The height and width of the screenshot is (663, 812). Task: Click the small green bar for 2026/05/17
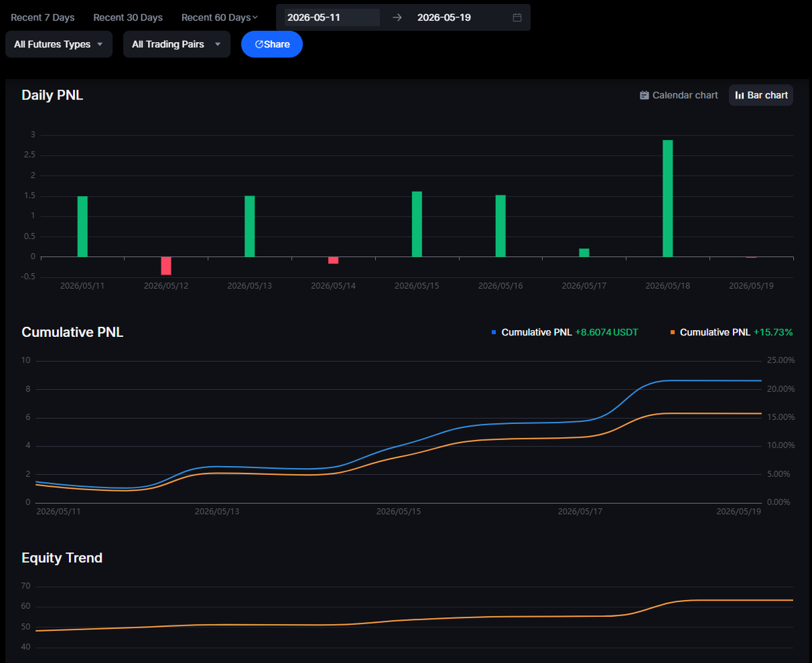pyautogui.click(x=584, y=253)
